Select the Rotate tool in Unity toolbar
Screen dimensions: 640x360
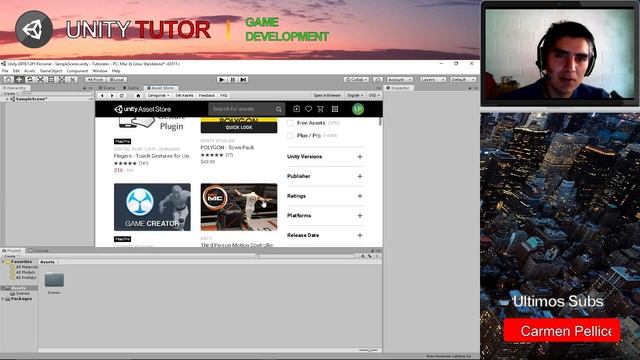pos(29,80)
